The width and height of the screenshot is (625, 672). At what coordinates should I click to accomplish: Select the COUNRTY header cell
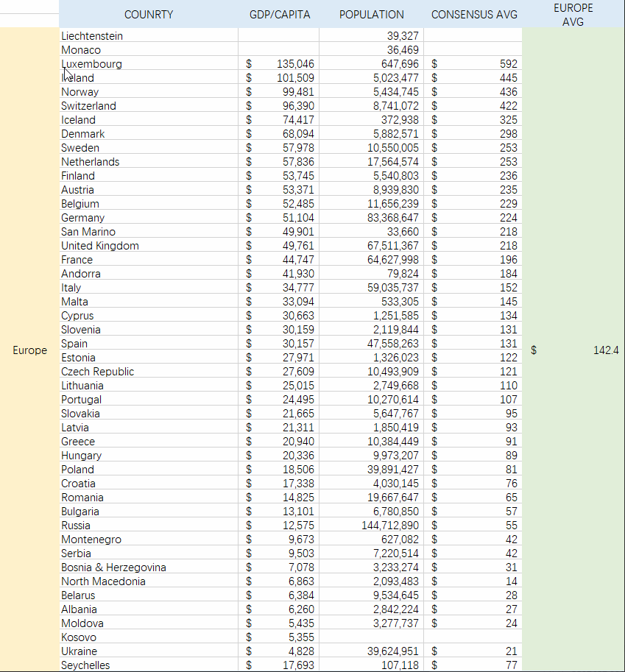tap(148, 14)
